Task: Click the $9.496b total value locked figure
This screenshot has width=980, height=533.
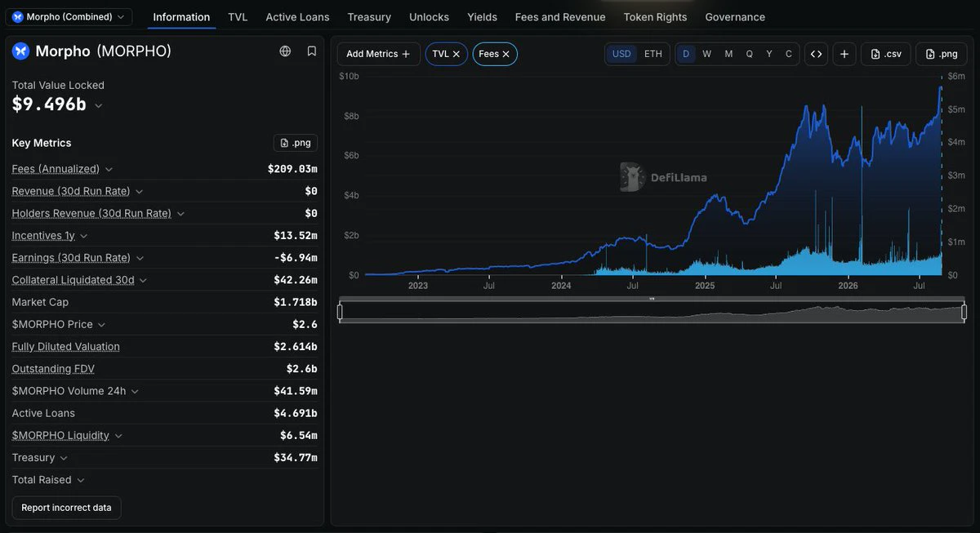Action: 49,104
